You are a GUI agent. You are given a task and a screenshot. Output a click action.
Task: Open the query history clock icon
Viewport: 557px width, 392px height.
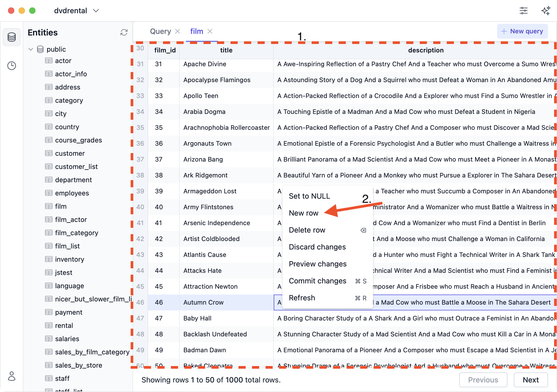[x=12, y=66]
